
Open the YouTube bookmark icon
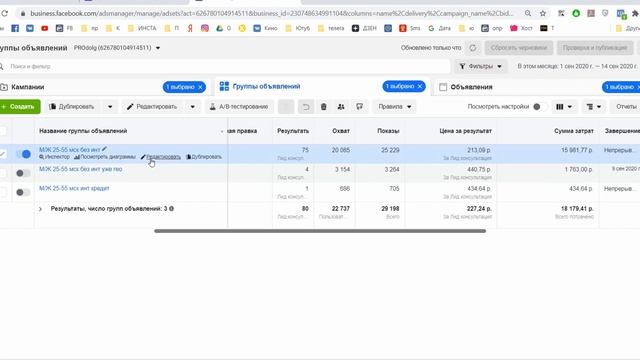(44, 28)
